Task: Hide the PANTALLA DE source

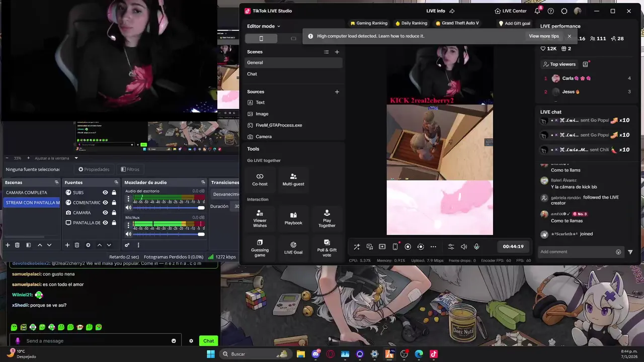Action: 105,223
